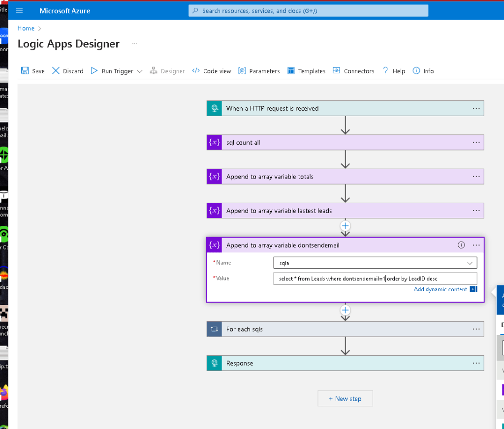Expand the sql count all step

[345, 142]
